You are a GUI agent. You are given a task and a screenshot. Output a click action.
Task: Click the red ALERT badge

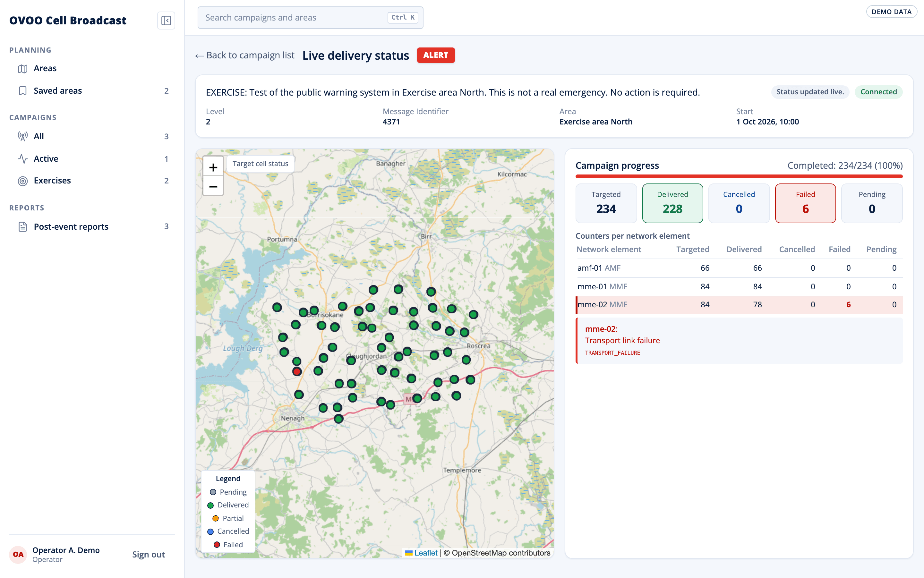coord(435,55)
